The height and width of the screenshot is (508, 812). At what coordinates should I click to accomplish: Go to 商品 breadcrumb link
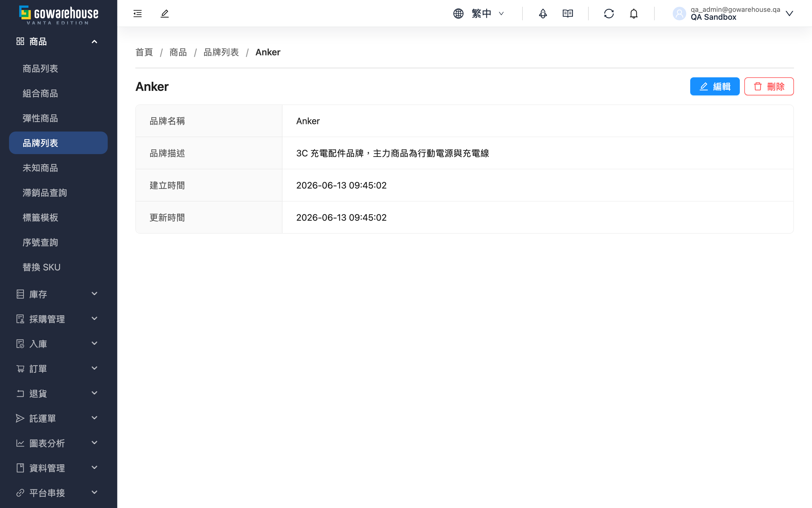tap(178, 52)
